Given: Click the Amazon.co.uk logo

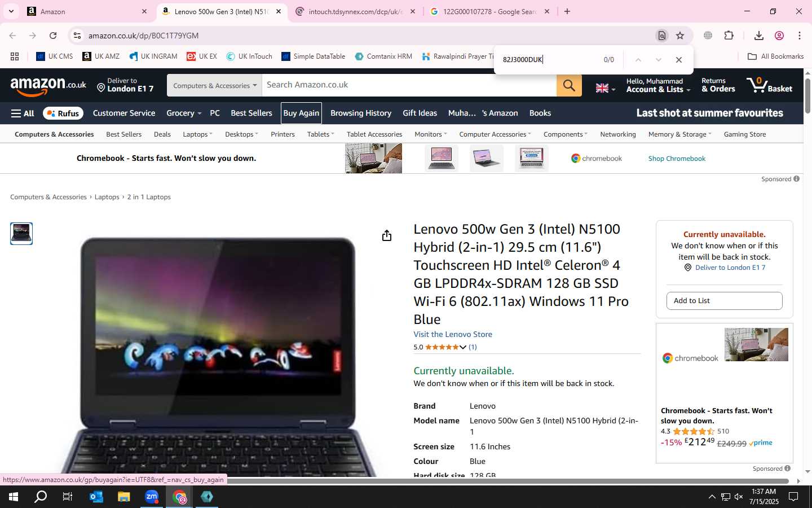Looking at the screenshot, I should [48, 86].
